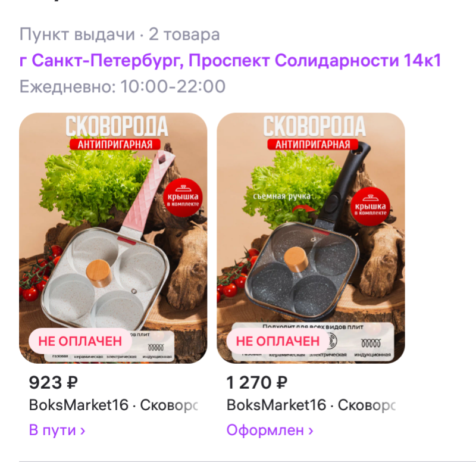The width and height of the screenshot is (476, 462).
Task: Click the red curved arrow near съемная ручка
Action: [303, 208]
